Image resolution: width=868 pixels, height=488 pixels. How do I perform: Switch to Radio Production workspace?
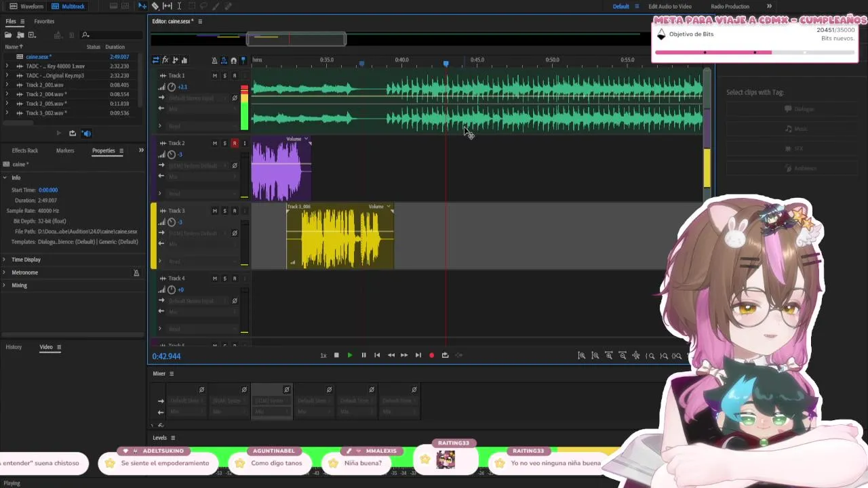(x=730, y=6)
